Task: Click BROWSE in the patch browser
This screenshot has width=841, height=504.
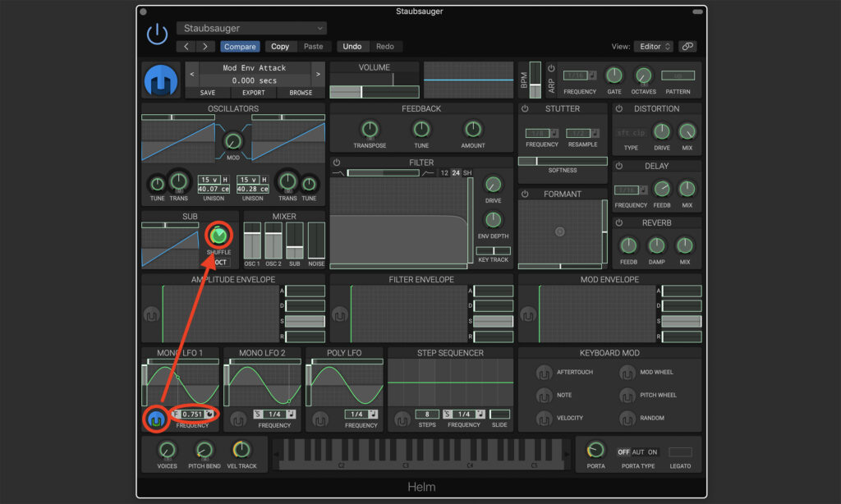Action: point(301,93)
